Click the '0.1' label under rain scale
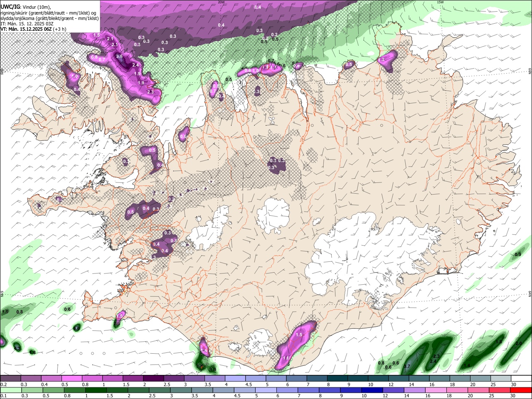The width and height of the screenshot is (532, 399). [4, 396]
